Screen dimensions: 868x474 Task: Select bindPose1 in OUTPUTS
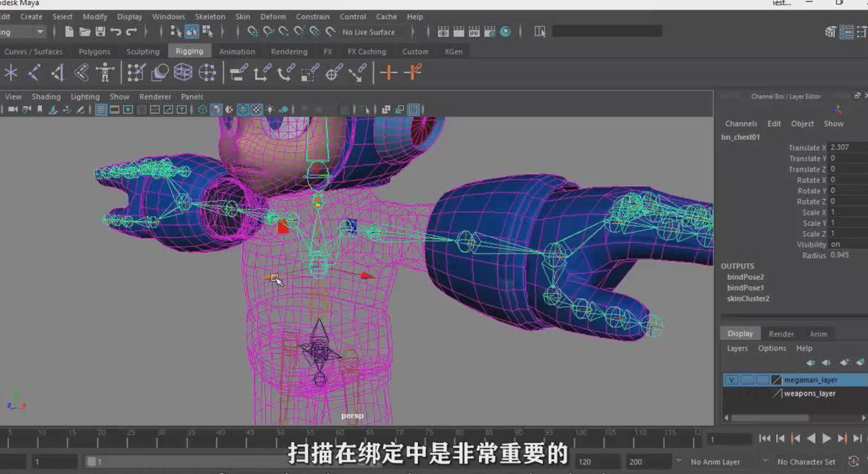click(x=745, y=288)
